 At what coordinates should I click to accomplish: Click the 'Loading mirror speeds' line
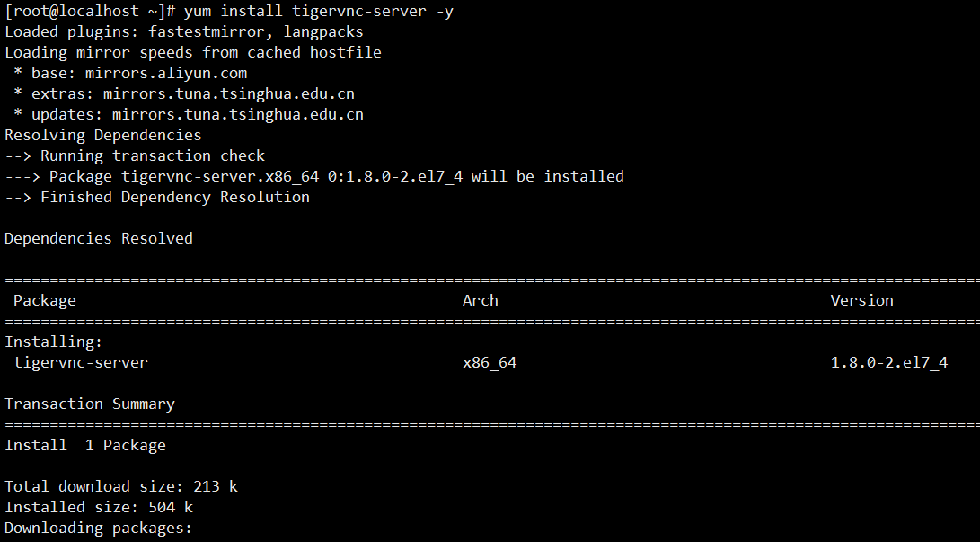point(193,53)
